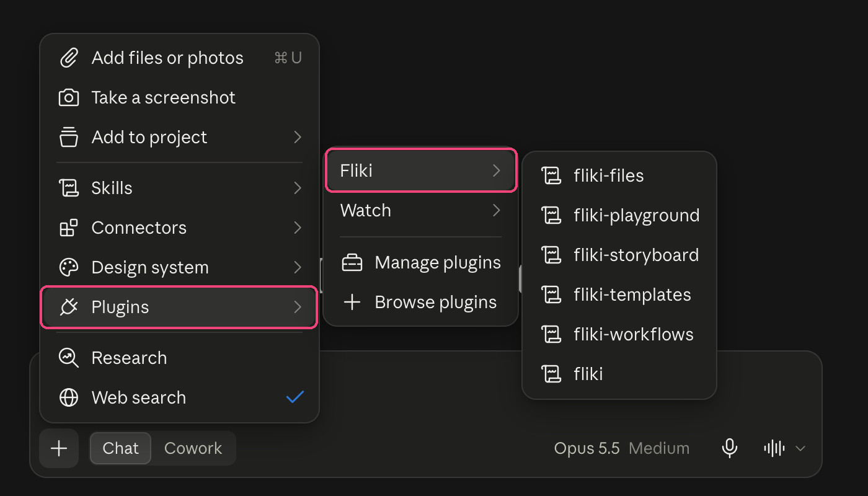Click the skill icon beside fliki-workflows
The height and width of the screenshot is (496, 868).
pos(551,335)
